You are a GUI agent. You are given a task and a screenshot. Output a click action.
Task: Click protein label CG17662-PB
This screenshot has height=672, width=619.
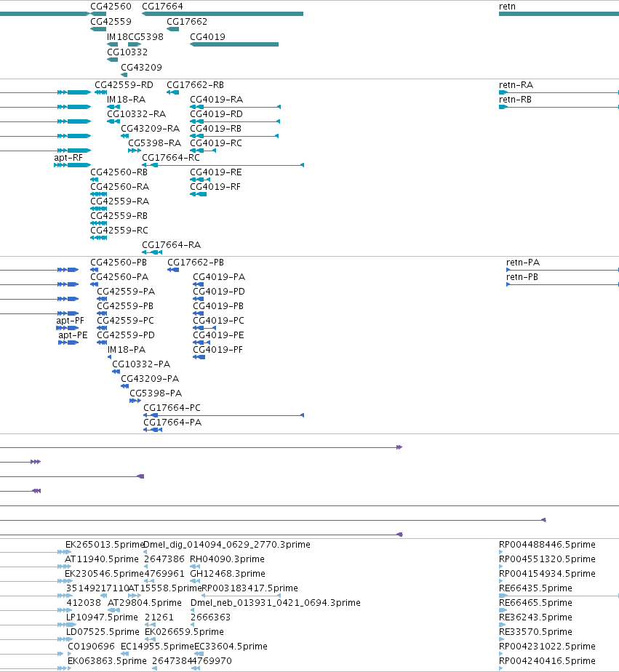196,263
